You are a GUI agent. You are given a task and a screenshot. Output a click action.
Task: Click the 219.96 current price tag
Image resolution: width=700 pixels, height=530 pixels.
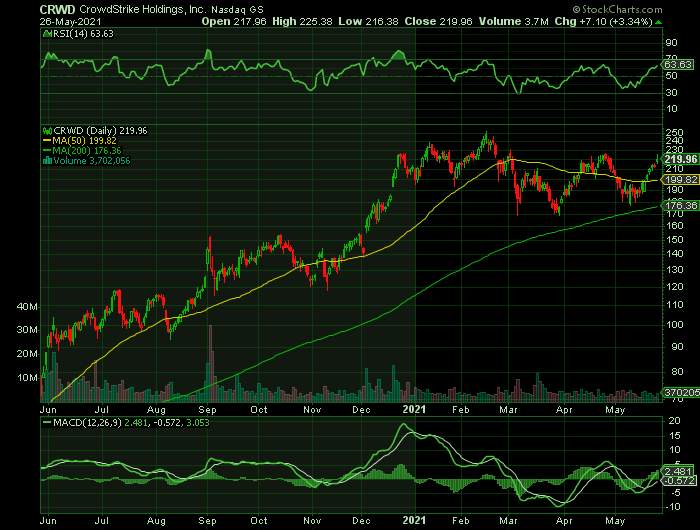(x=680, y=159)
